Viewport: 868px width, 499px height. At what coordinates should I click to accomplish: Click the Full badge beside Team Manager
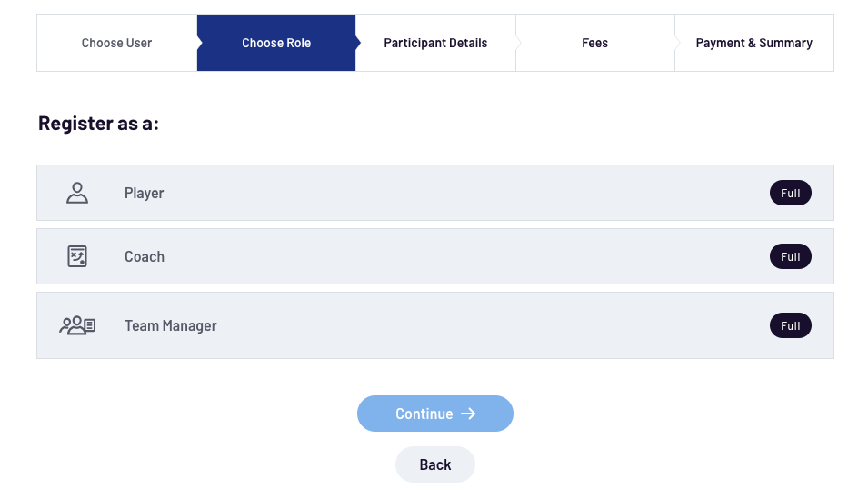pos(791,325)
